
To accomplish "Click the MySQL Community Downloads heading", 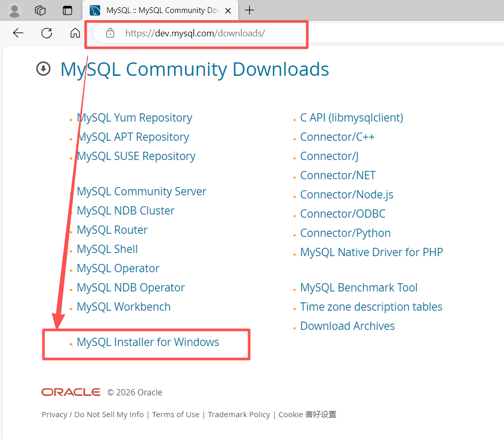I will pos(195,70).
